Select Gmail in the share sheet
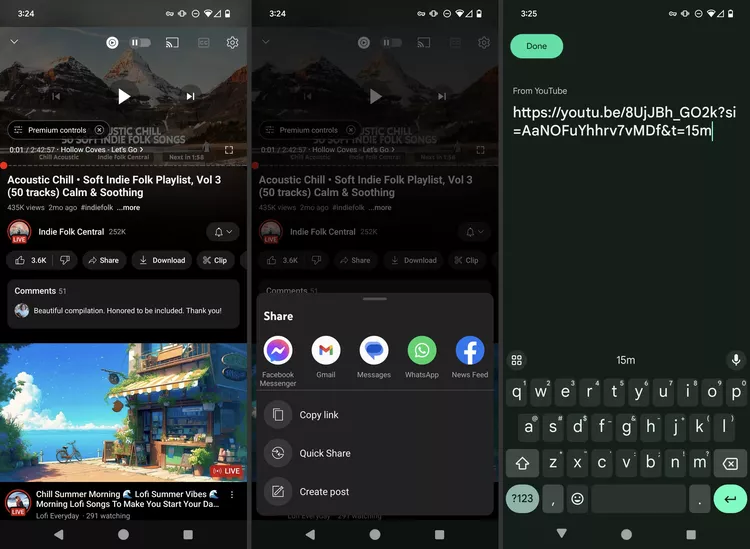Screen dimensions: 750x549 pos(326,351)
